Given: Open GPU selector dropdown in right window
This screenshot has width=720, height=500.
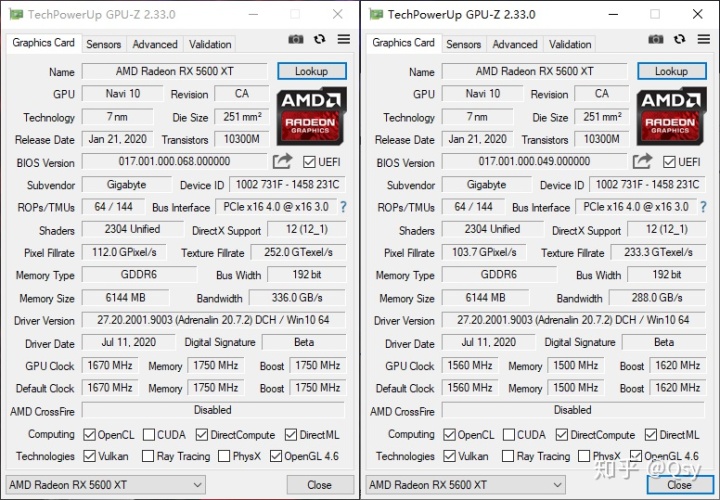Looking at the screenshot, I should [x=466, y=485].
